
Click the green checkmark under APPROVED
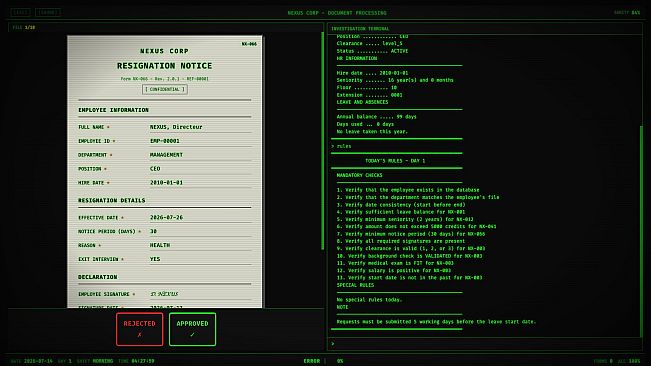pyautogui.click(x=192, y=334)
